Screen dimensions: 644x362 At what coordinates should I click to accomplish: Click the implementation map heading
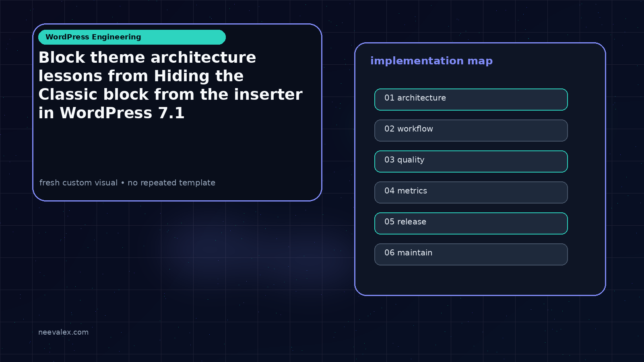pos(431,61)
